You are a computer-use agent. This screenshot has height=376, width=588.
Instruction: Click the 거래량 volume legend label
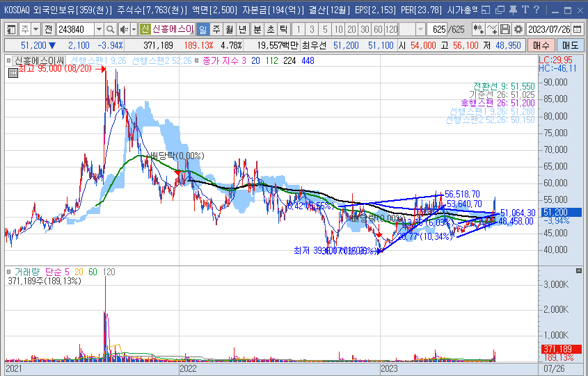pos(26,272)
